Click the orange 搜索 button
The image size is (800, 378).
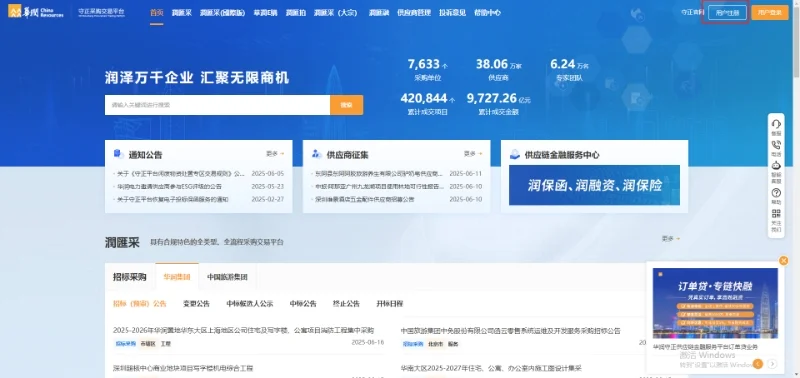click(346, 105)
